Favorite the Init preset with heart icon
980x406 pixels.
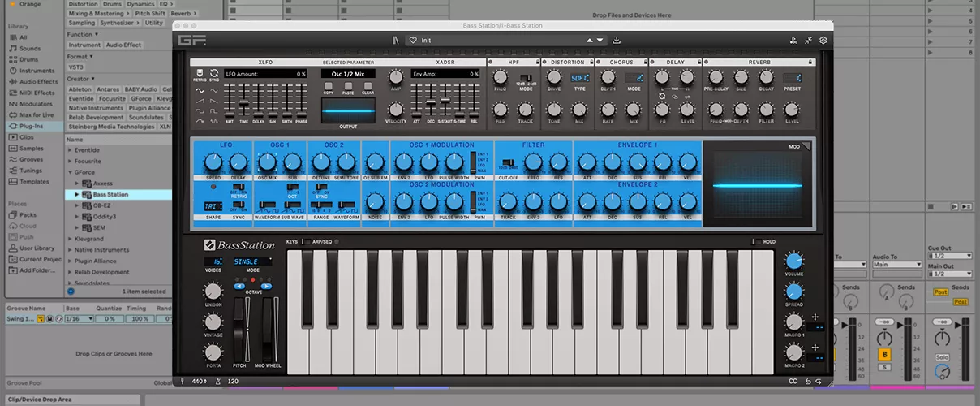pyautogui.click(x=413, y=40)
